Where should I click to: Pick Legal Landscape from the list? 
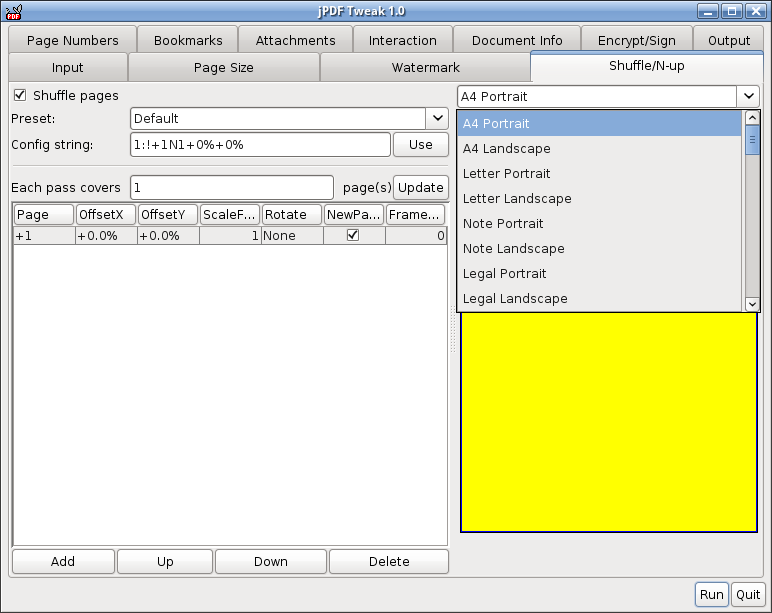[x=599, y=298]
